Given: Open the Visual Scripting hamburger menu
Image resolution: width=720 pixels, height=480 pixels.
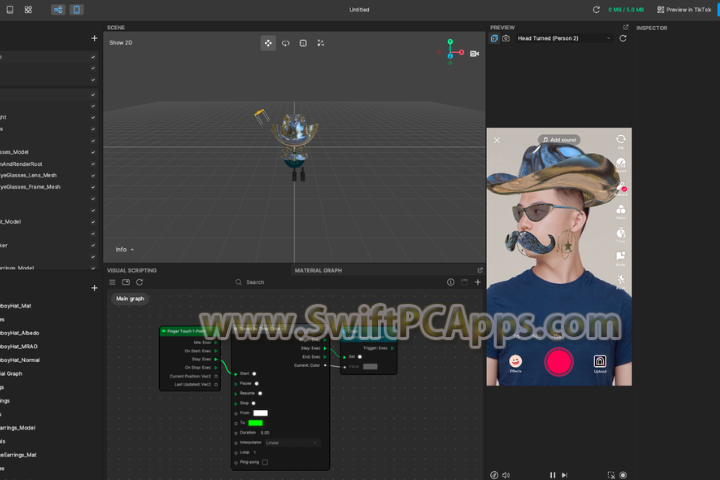Looking at the screenshot, I should [x=112, y=282].
